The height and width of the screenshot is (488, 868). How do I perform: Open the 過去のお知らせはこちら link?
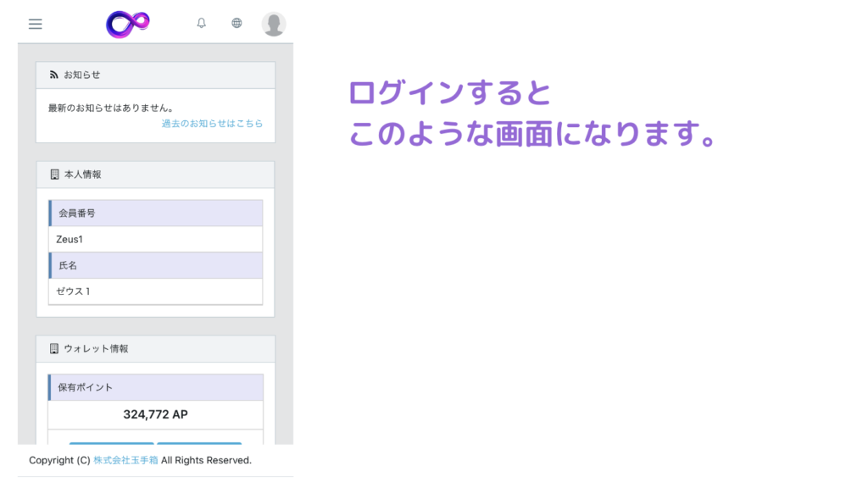pos(212,124)
